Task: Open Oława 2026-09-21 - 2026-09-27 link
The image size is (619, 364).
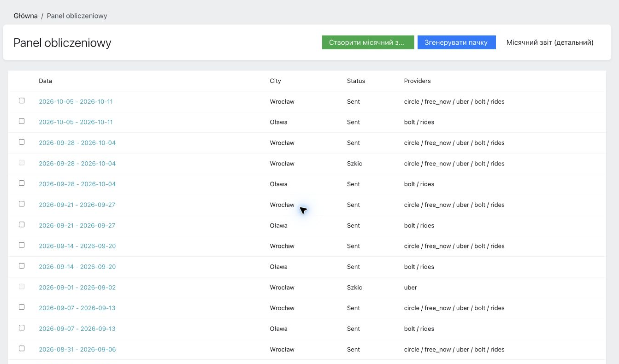Action: click(x=77, y=225)
